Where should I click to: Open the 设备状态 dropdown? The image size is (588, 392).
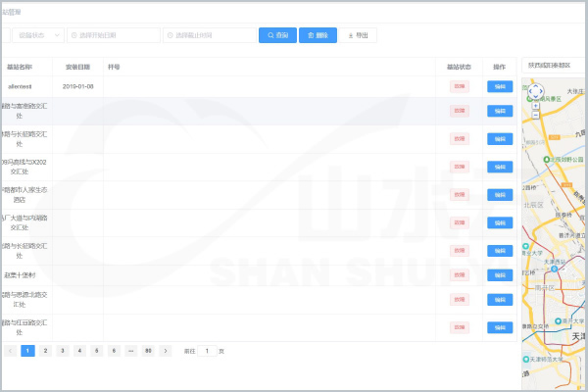(x=39, y=35)
